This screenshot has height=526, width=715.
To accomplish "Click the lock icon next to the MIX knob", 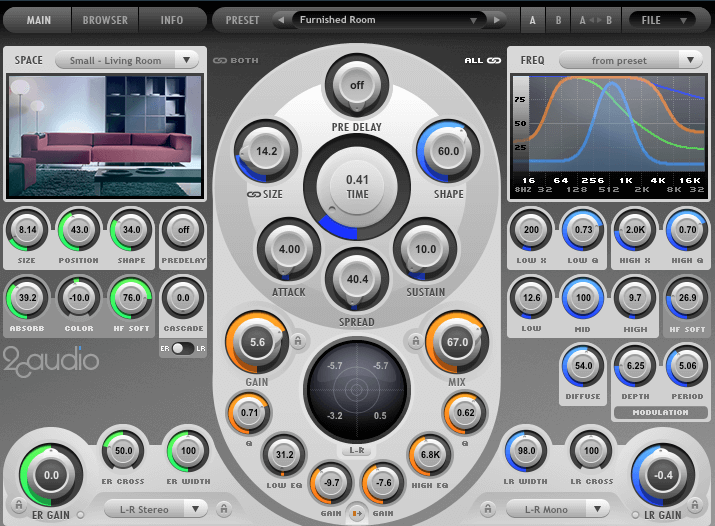I will pos(411,342).
